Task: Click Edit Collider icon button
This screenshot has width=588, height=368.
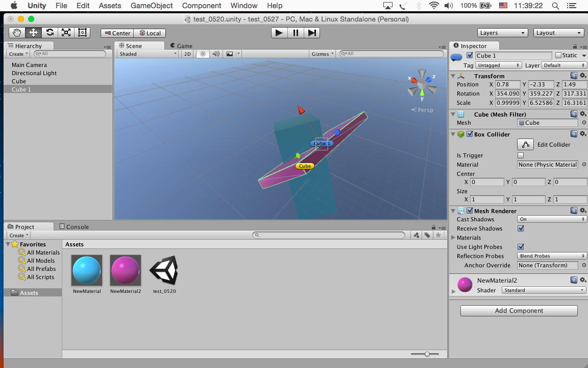Action: pos(525,145)
